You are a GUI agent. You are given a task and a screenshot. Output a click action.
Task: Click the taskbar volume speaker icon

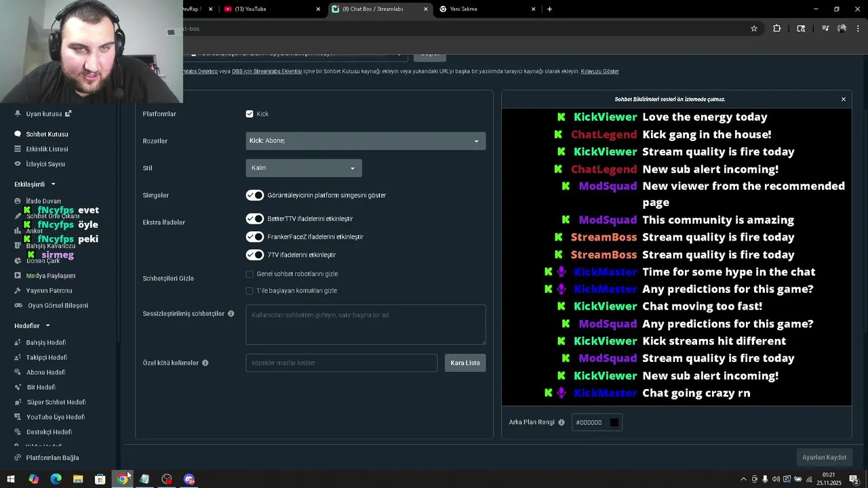(x=776, y=479)
